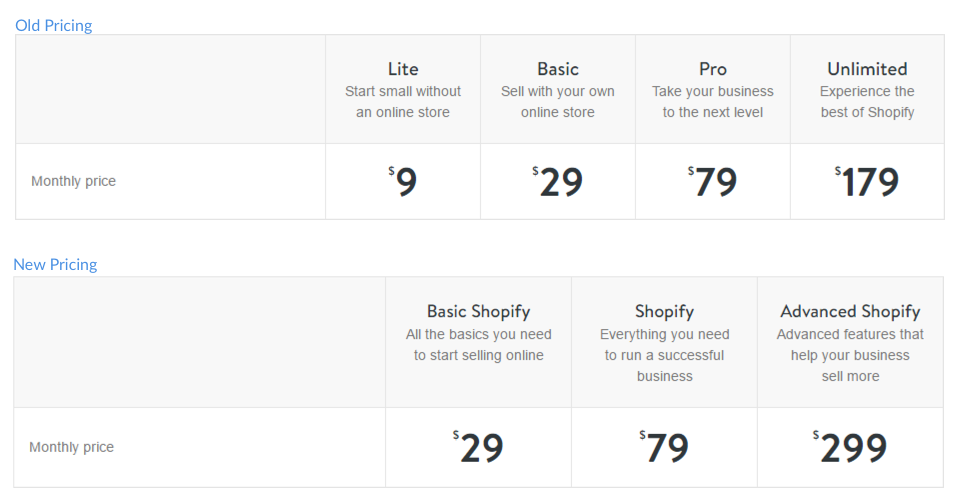Click the $9 Lite monthly price
The width and height of the screenshot is (956, 499).
pos(404,182)
